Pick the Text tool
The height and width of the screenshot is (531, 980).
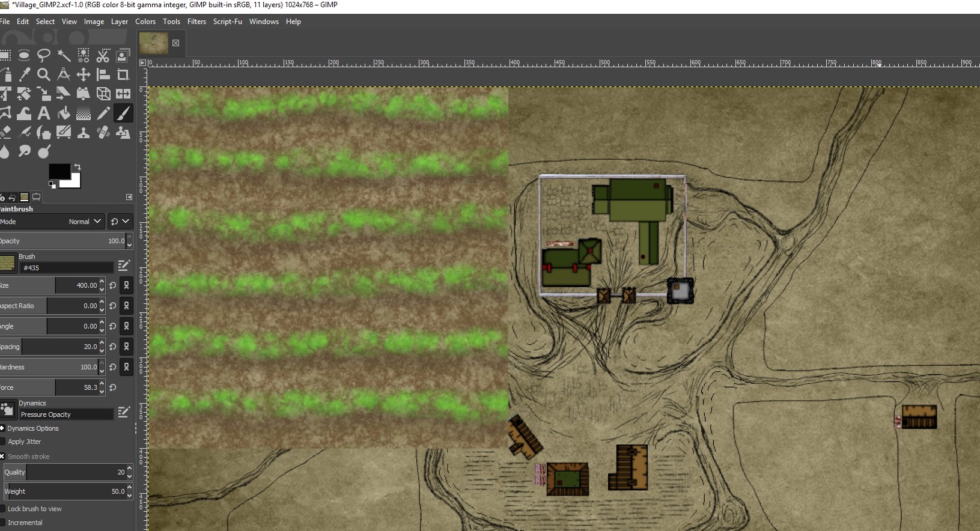[x=43, y=113]
